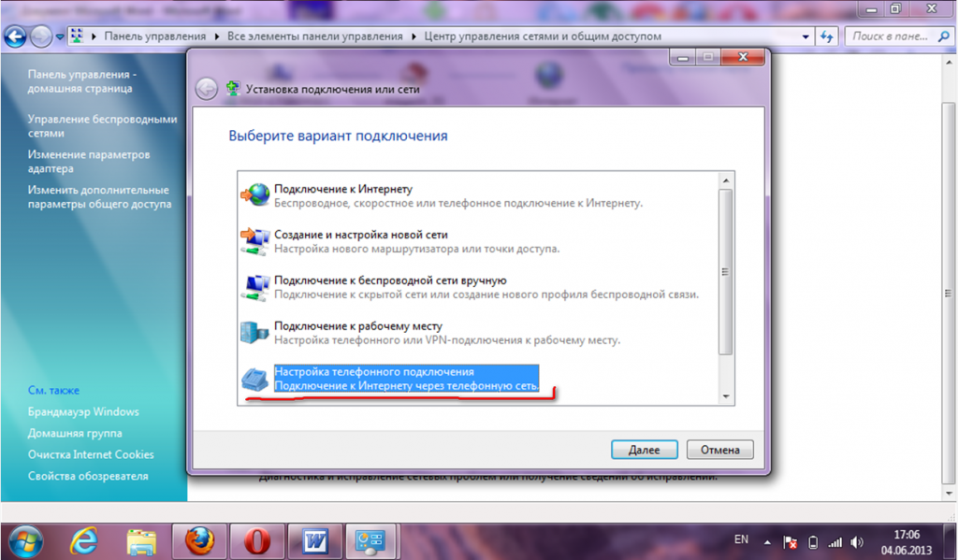The width and height of the screenshot is (958, 560).
Task: Go back using the wizard's round back arrow
Action: pyautogui.click(x=207, y=89)
